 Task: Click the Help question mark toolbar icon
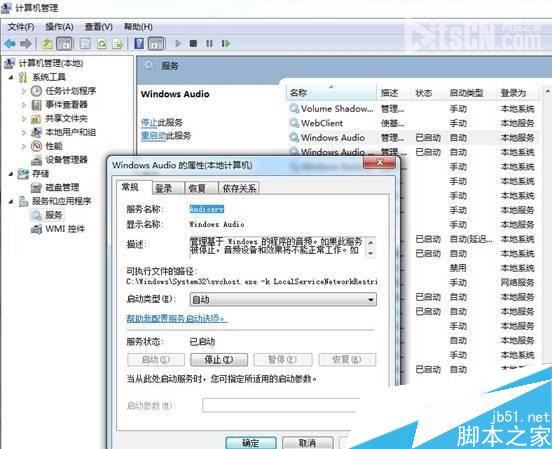point(139,44)
